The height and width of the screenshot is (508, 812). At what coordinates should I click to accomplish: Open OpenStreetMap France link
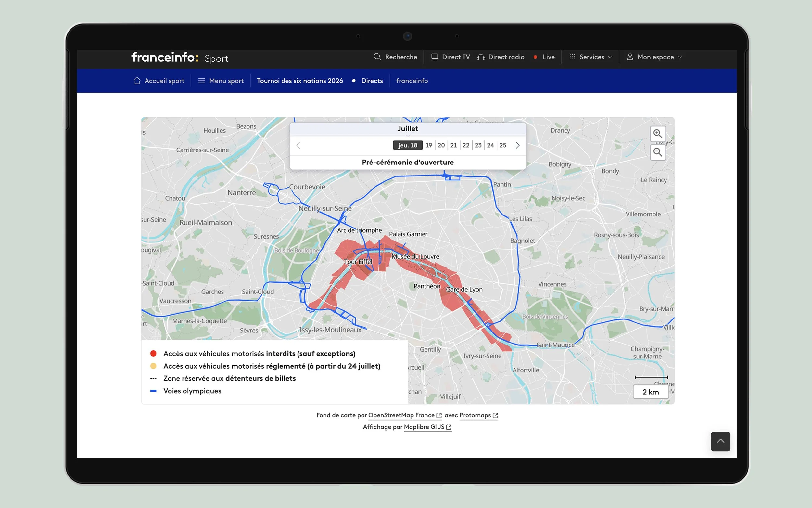tap(405, 415)
